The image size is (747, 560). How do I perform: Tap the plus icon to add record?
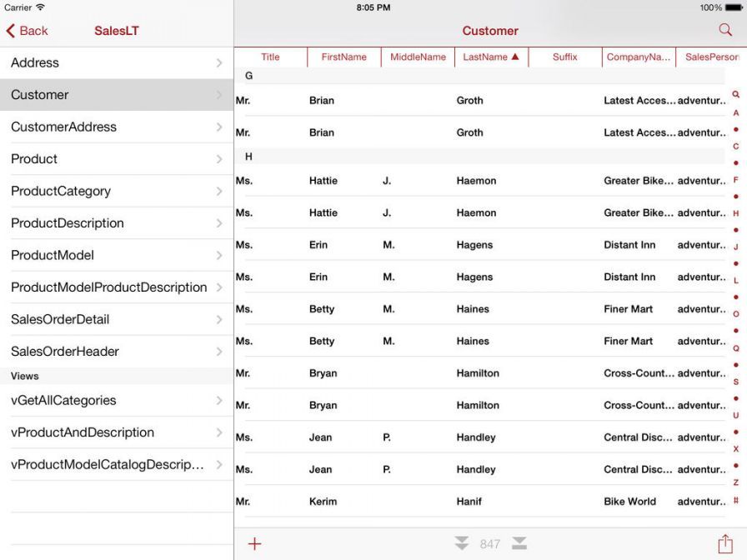click(x=254, y=544)
